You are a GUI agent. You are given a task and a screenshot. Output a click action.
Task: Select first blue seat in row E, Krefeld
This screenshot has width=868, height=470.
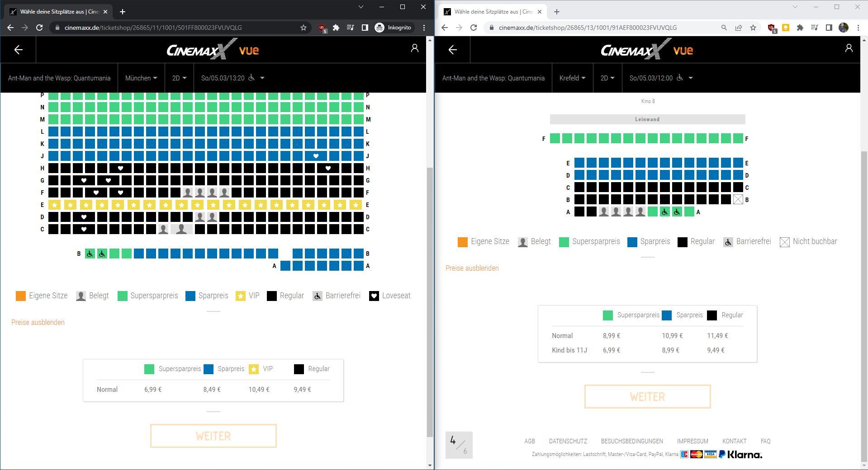(x=579, y=163)
